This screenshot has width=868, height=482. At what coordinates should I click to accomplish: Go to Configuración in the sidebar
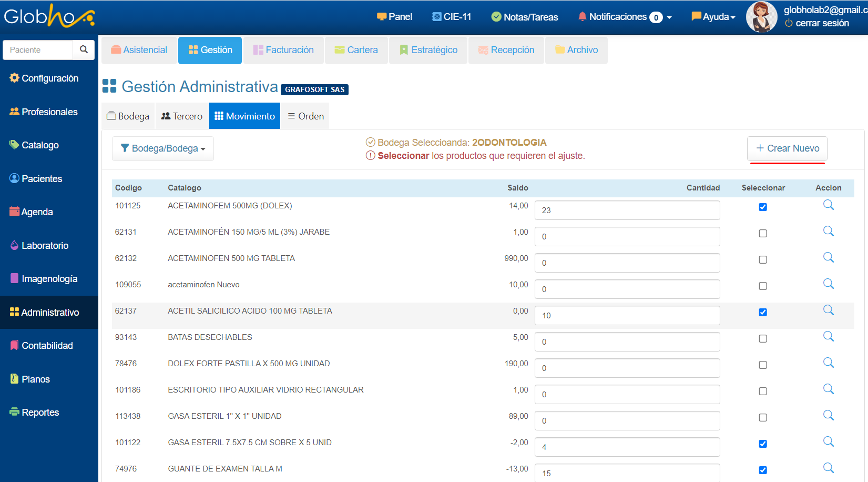point(49,78)
